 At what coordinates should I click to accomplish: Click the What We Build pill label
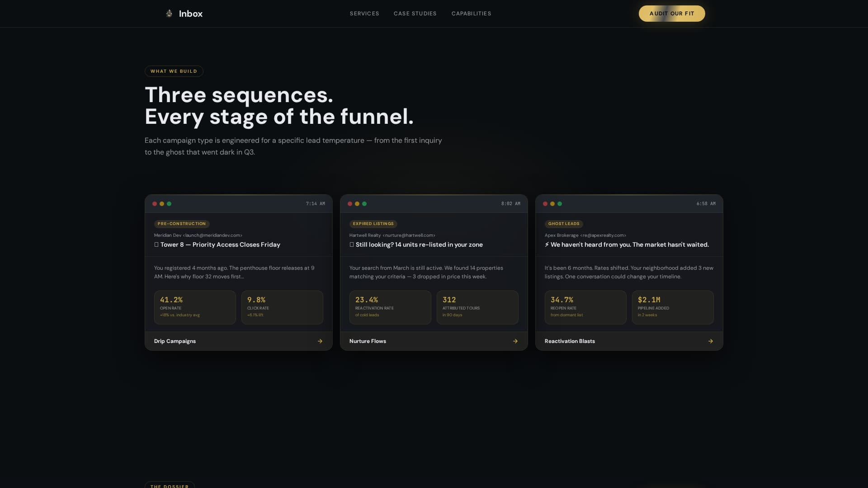(x=174, y=71)
